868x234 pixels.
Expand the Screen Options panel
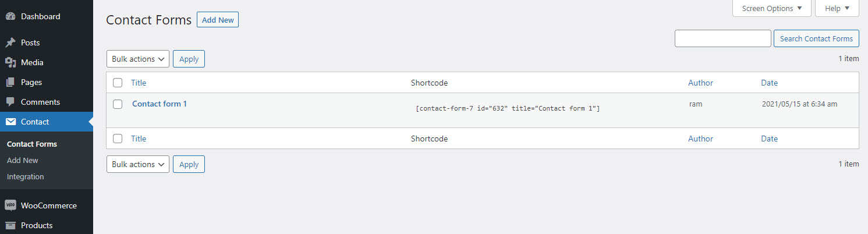(x=771, y=8)
